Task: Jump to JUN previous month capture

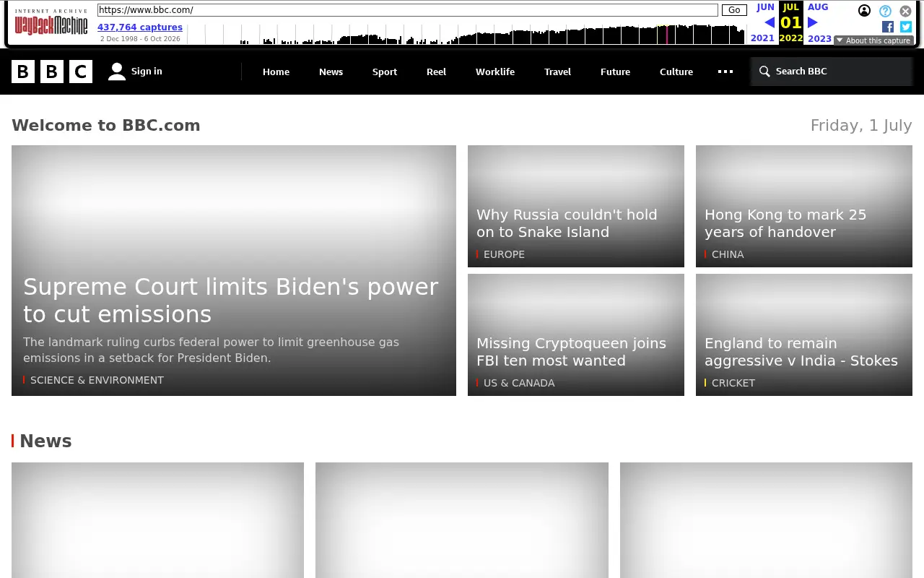Action: (765, 7)
